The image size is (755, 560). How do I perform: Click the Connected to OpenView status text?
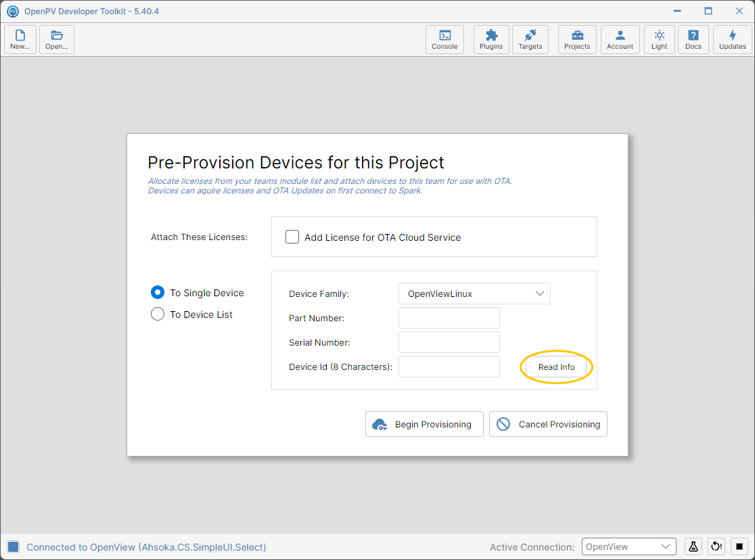tap(146, 547)
